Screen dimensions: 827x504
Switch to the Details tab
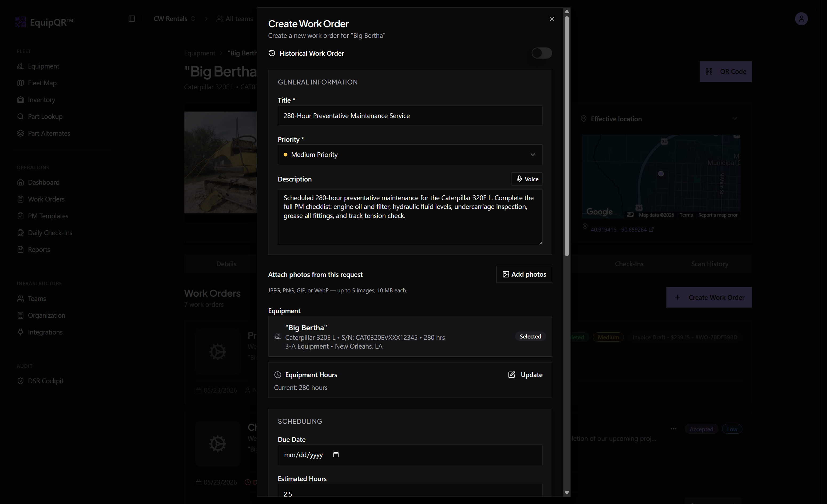click(x=226, y=264)
